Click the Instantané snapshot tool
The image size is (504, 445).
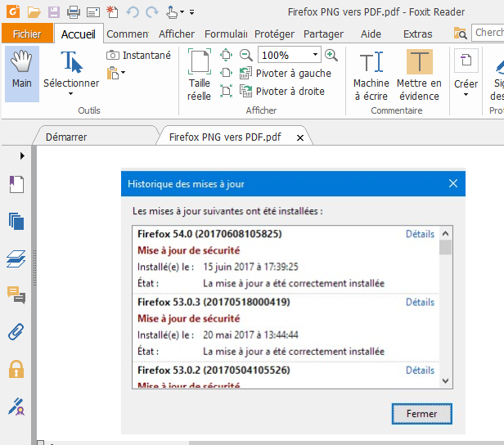138,56
